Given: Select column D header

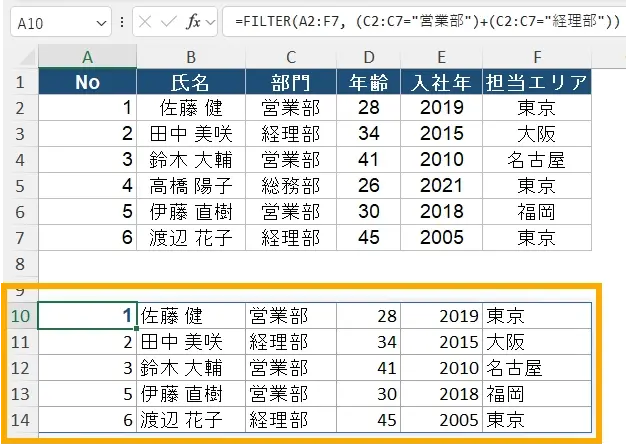Looking at the screenshot, I should [x=368, y=57].
